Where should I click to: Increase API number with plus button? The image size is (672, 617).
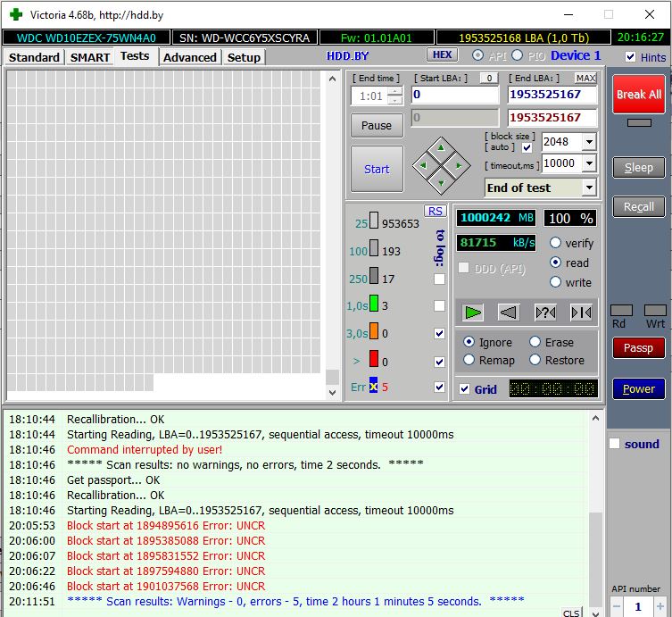pos(660,606)
